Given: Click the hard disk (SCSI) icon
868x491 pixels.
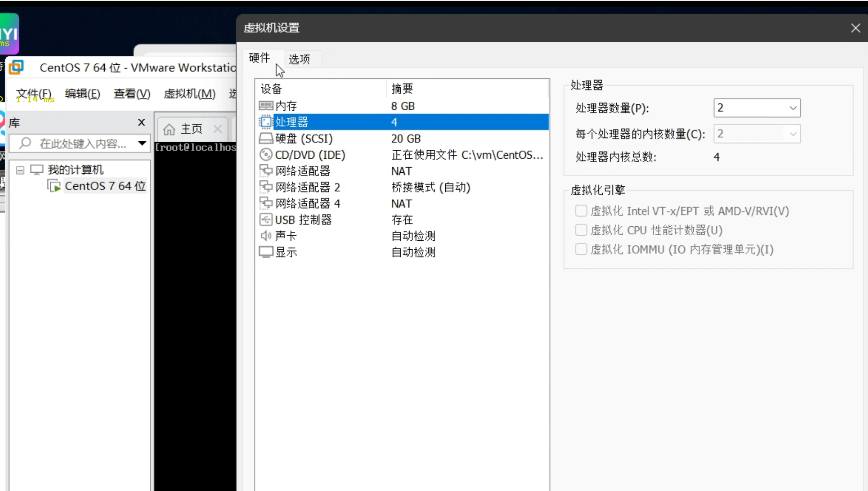Looking at the screenshot, I should pyautogui.click(x=266, y=138).
